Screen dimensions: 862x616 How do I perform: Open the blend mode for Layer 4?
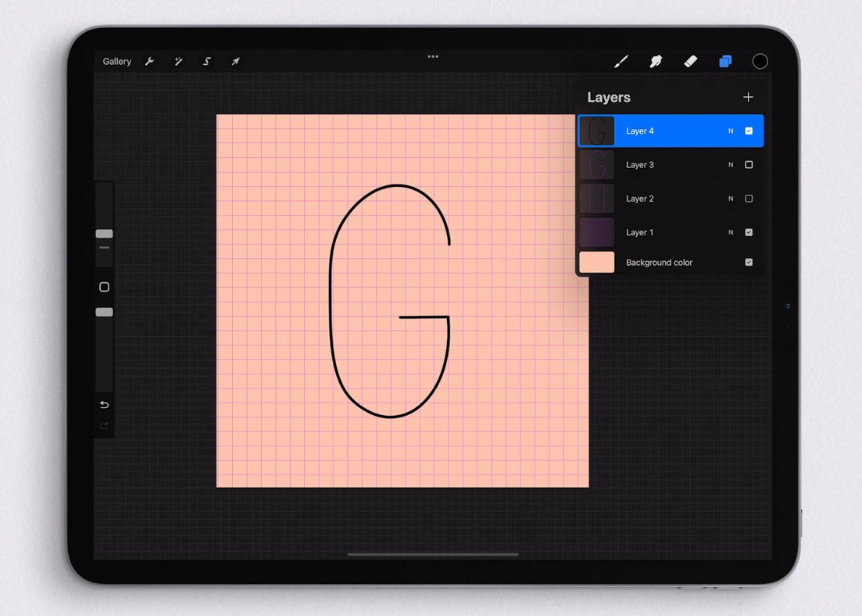[731, 131]
